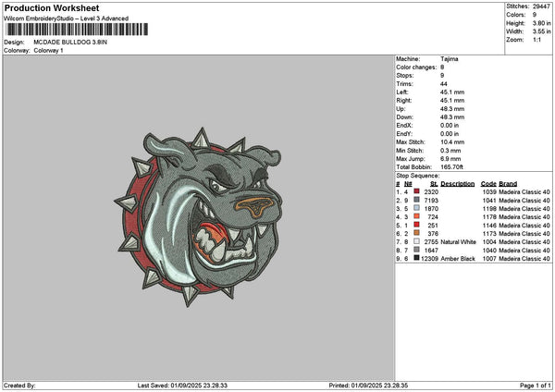
Task: Click the dark red swatch in stop row 1
Action: pyautogui.click(x=416, y=191)
